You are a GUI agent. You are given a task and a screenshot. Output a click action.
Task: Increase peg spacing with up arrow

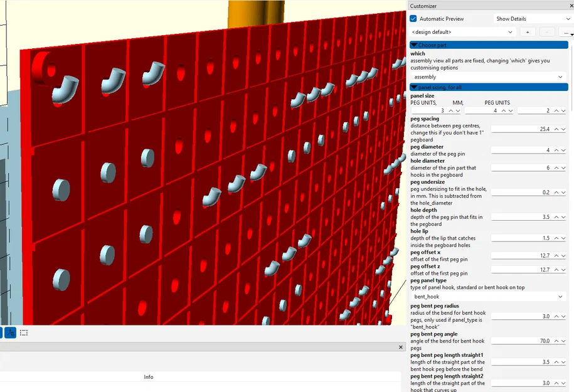[556, 129]
